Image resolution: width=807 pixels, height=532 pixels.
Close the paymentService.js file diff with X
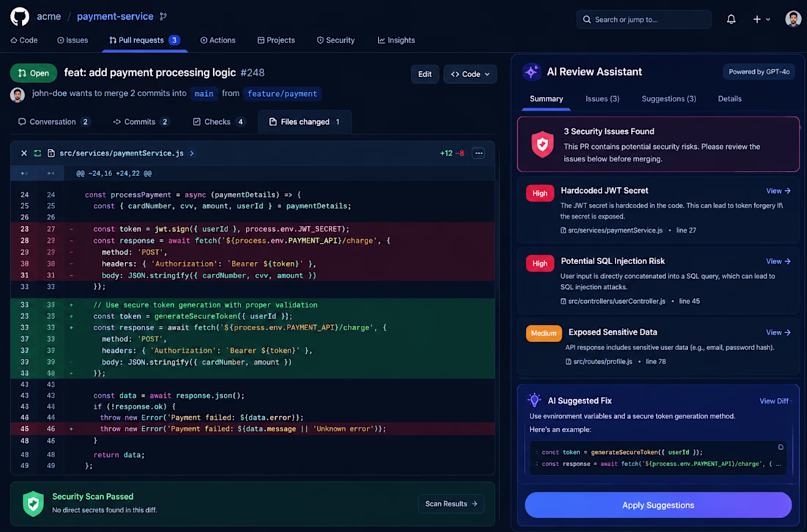(23, 153)
